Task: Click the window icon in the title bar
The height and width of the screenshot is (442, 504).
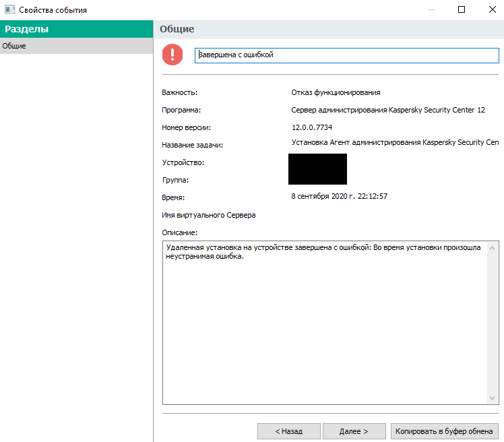Action: pos(9,9)
